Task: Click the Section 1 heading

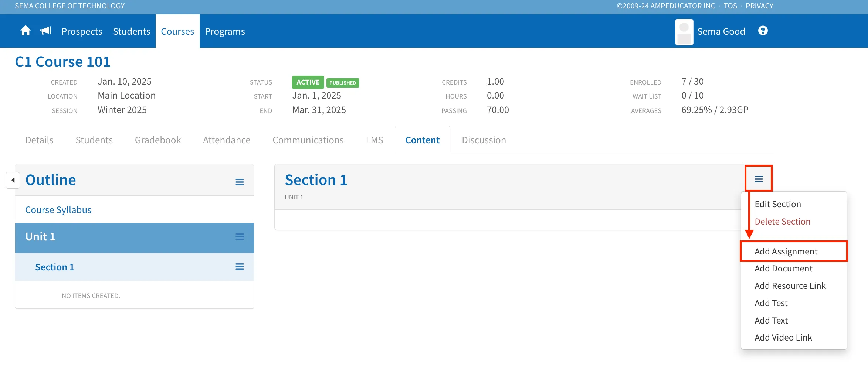Action: 316,180
